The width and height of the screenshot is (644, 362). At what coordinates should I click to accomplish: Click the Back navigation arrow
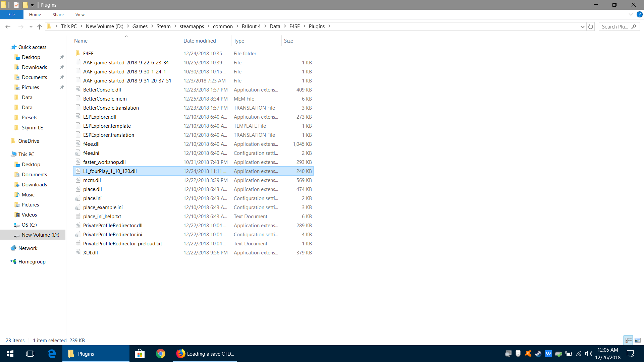8,26
